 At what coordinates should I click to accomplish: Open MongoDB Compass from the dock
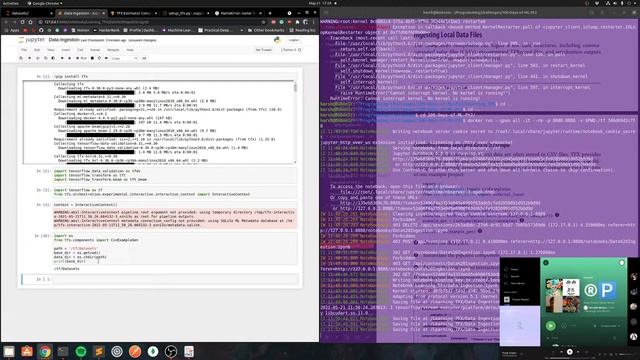tap(153, 351)
